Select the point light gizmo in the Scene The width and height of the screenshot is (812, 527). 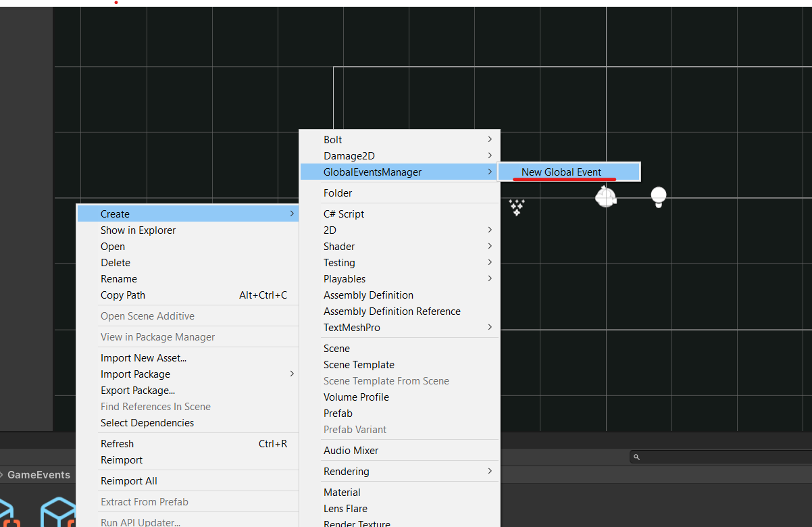tap(658, 197)
